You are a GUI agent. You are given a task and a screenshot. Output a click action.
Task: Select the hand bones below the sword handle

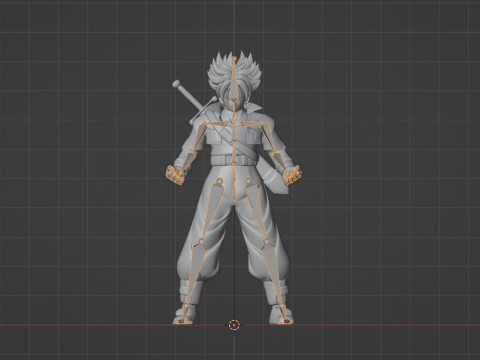pos(175,175)
